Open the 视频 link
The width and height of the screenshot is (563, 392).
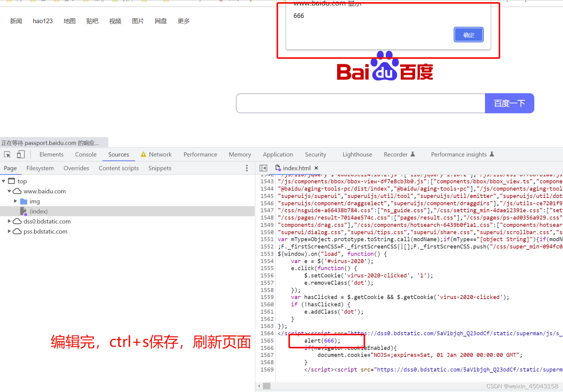(x=115, y=21)
